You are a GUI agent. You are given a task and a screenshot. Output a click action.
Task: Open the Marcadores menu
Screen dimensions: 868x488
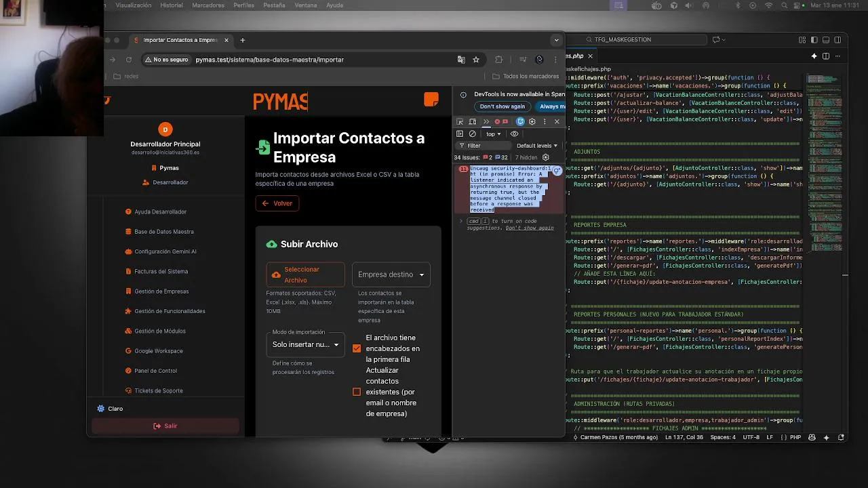[x=208, y=5]
